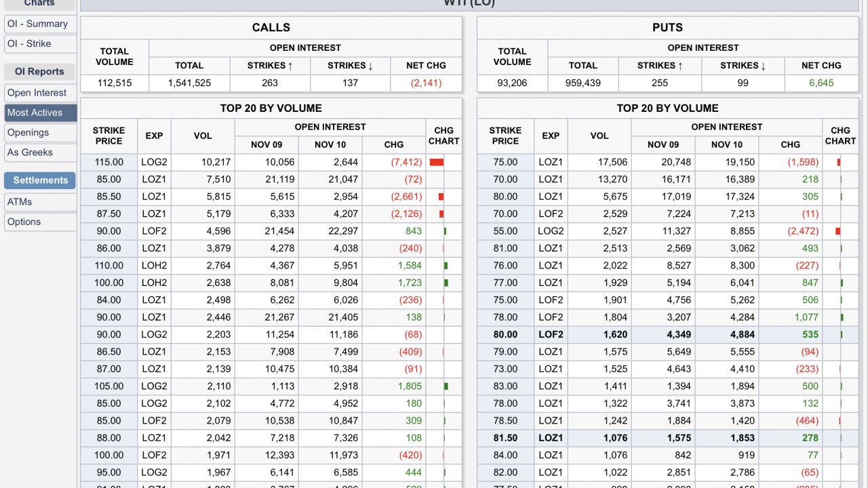Click red change bar for 55.00 LOG2 put
This screenshot has height=488, width=868.
tap(838, 231)
